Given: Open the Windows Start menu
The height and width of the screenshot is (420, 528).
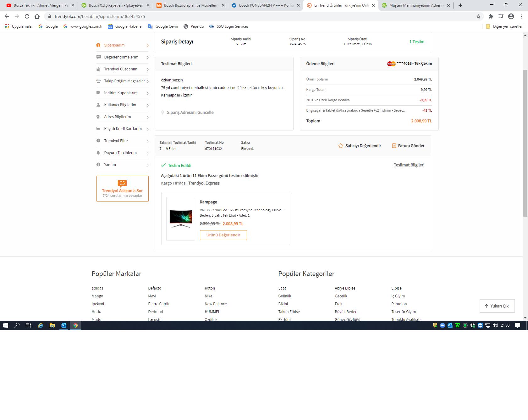Looking at the screenshot, I should click(5, 325).
